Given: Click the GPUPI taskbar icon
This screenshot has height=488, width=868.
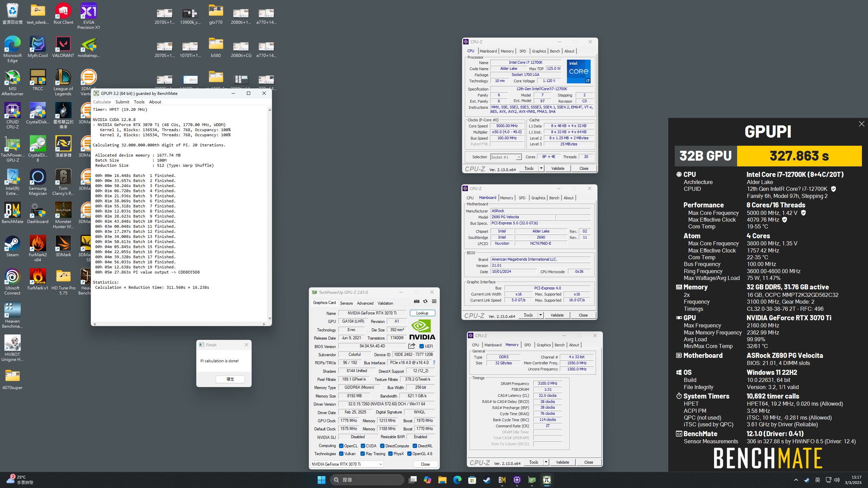Looking at the screenshot, I should [x=547, y=480].
